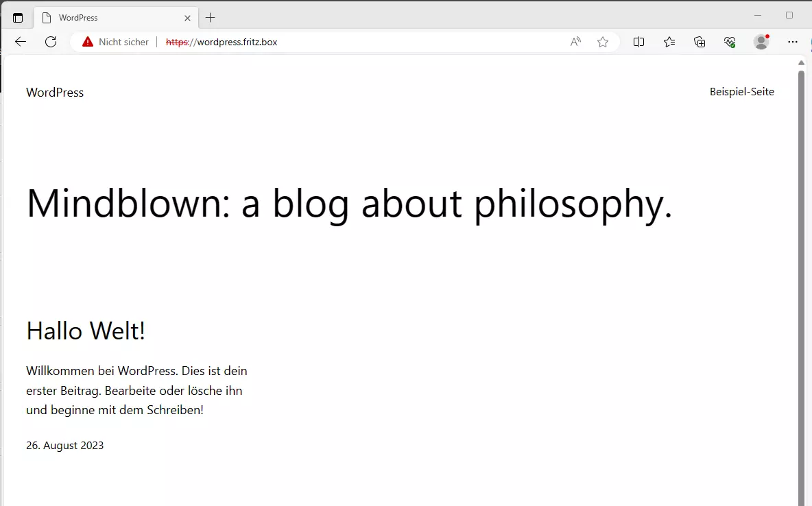
Task: Click the red 'Nicht sicher' warning icon
Action: tap(88, 42)
